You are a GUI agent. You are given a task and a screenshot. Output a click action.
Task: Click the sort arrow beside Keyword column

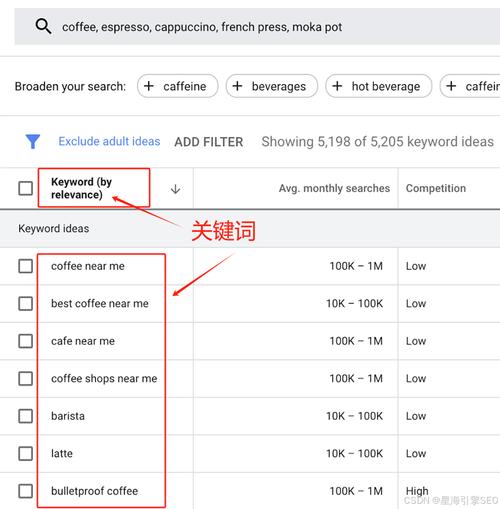tap(175, 189)
